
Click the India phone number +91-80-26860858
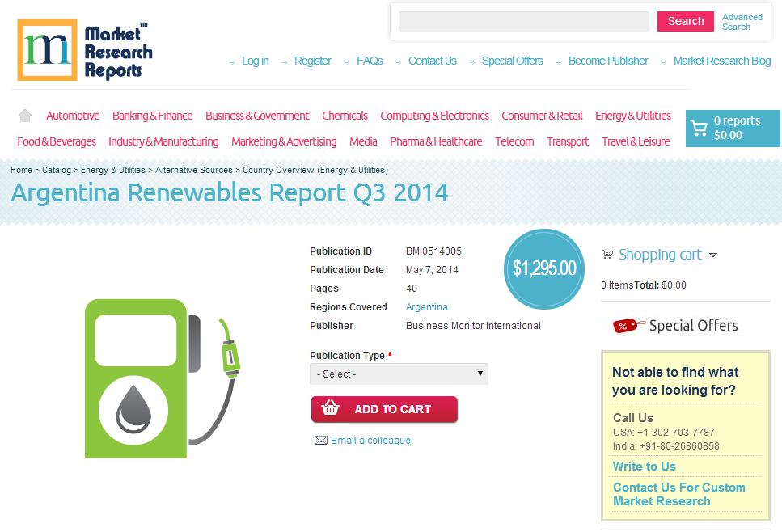pos(679,446)
